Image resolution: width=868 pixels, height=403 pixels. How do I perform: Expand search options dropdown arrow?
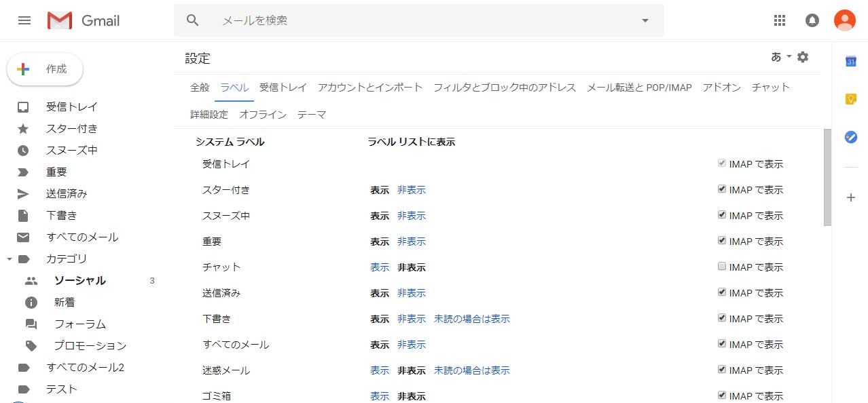pos(645,20)
